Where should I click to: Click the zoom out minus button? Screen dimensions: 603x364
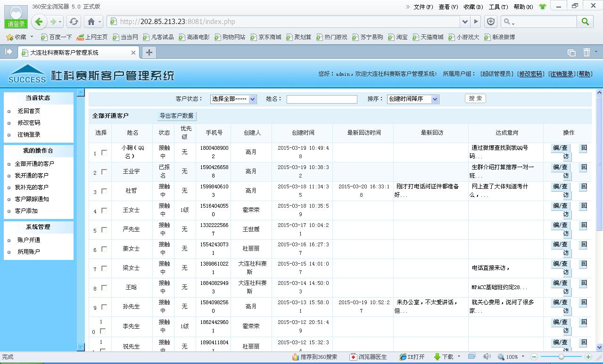click(x=534, y=357)
